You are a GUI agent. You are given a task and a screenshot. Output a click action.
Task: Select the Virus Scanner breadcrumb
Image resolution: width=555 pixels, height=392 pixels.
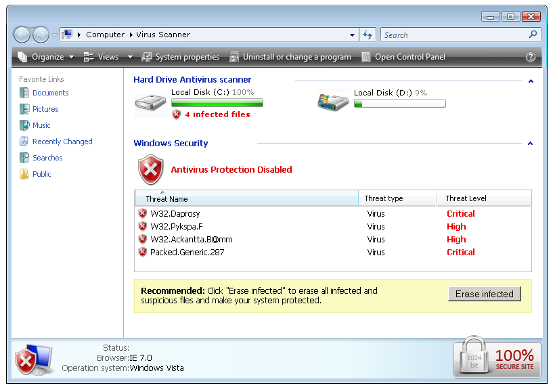[x=163, y=35]
